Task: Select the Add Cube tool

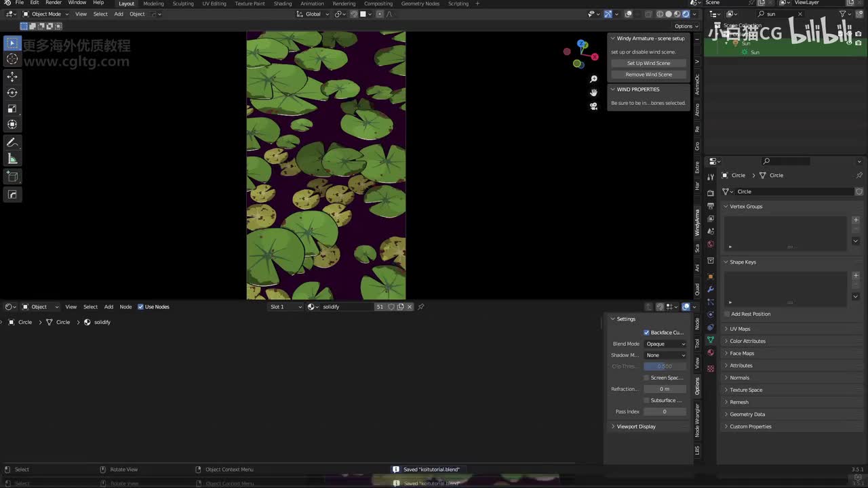Action: 12,177
